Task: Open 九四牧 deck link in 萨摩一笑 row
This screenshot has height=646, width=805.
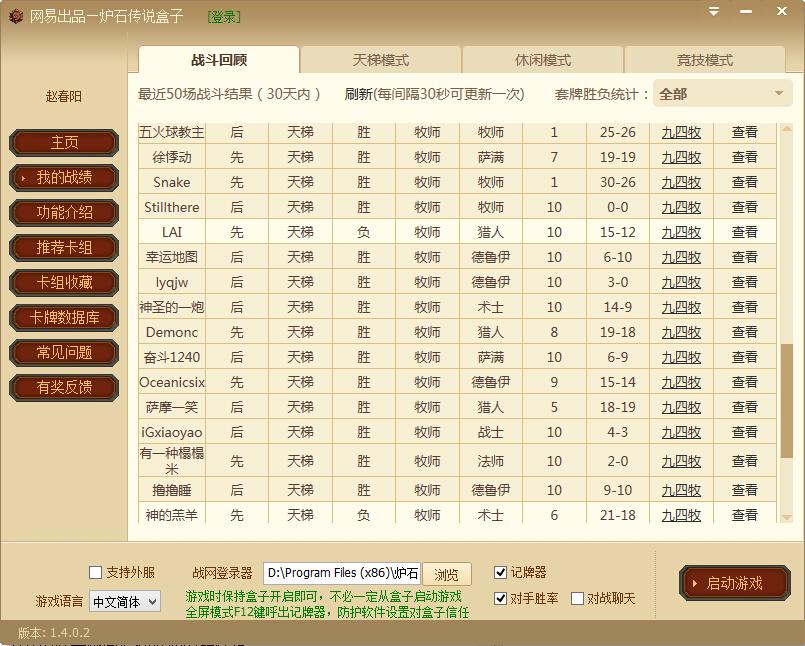Action: 681,407
